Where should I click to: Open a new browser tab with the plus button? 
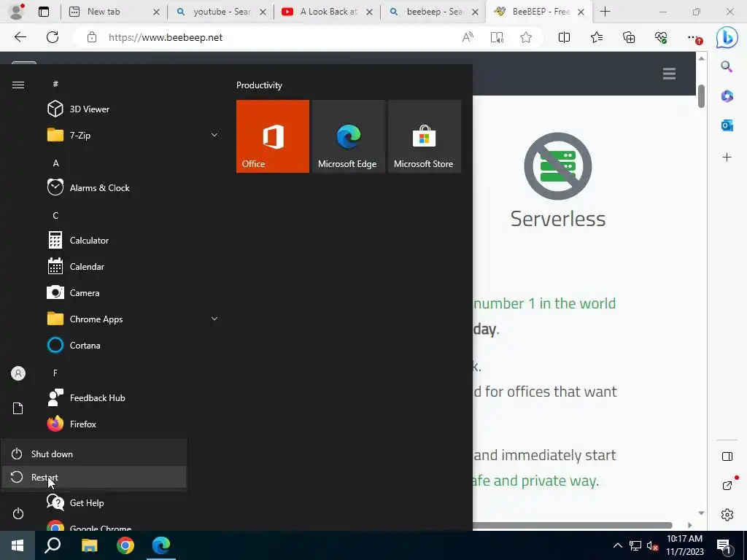[605, 12]
